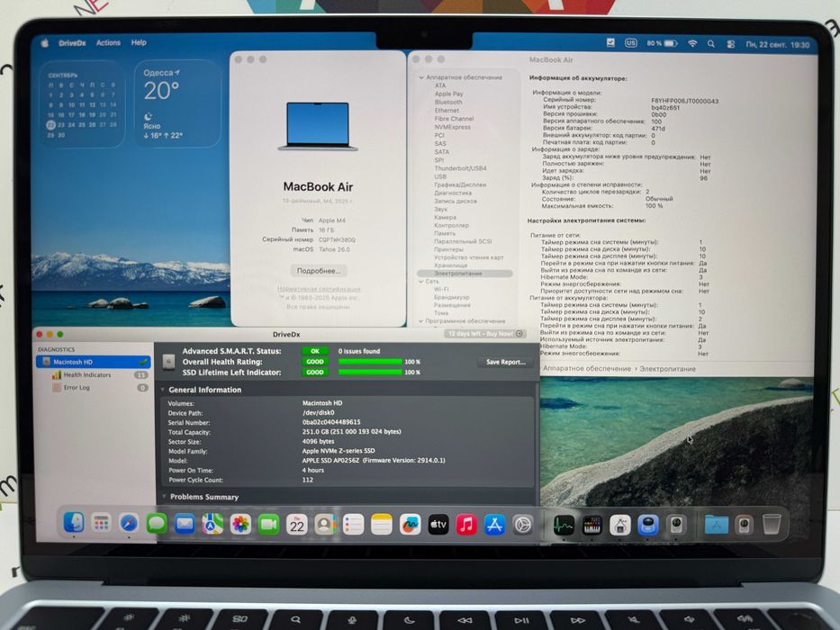Launch Safari from the Dock

click(x=129, y=524)
